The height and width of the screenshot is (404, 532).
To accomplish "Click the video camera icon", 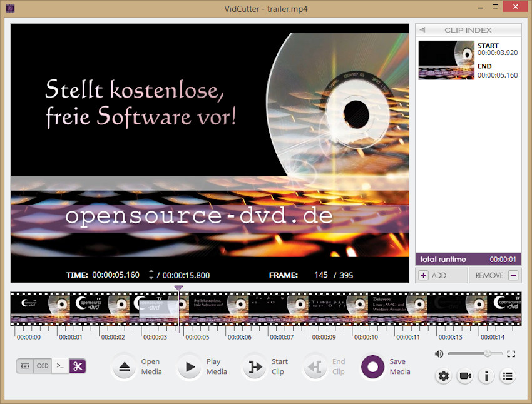I will [x=465, y=376].
